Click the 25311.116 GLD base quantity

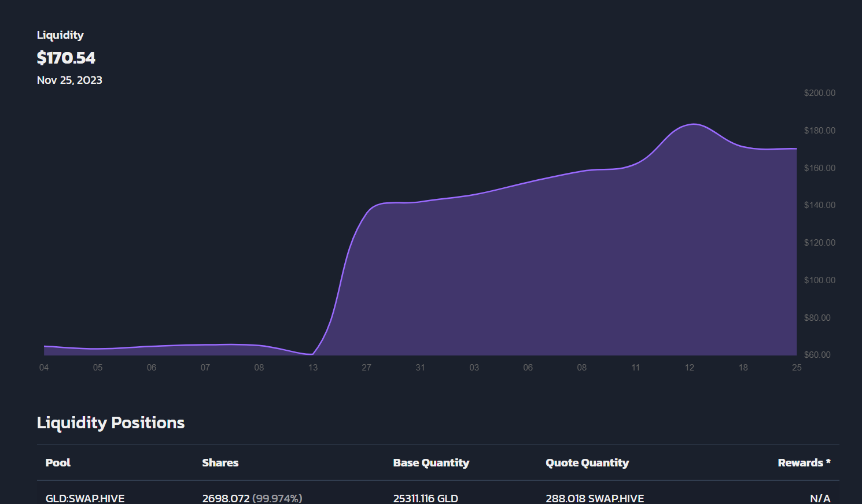point(425,498)
